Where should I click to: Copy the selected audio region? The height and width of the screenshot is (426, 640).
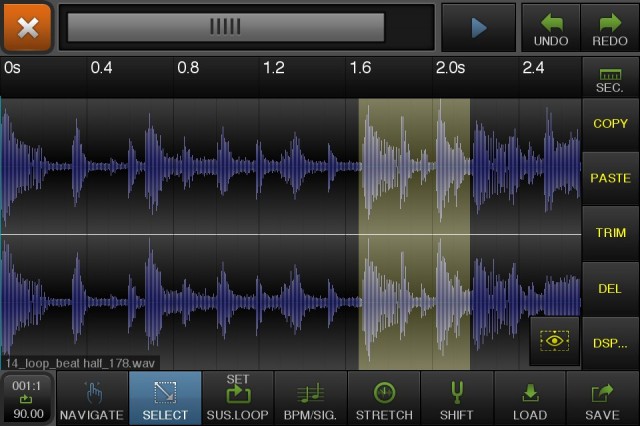(x=610, y=124)
